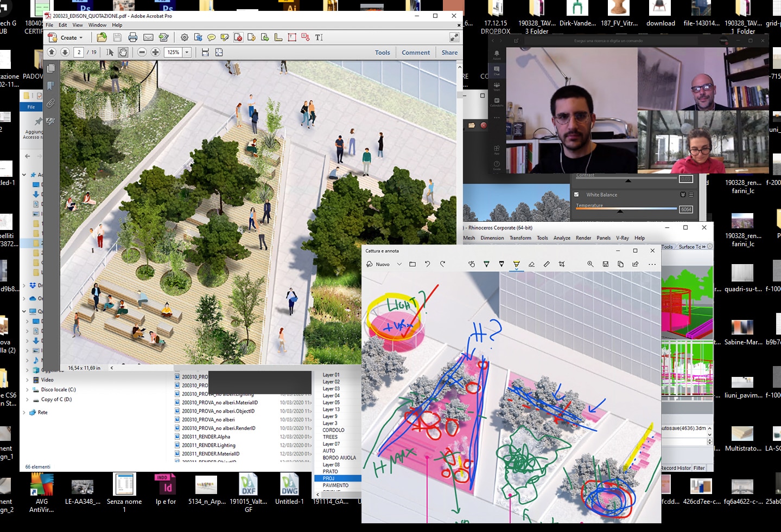Click the undo arrow in Cattura e annota
This screenshot has width=781, height=532.
coord(427,264)
